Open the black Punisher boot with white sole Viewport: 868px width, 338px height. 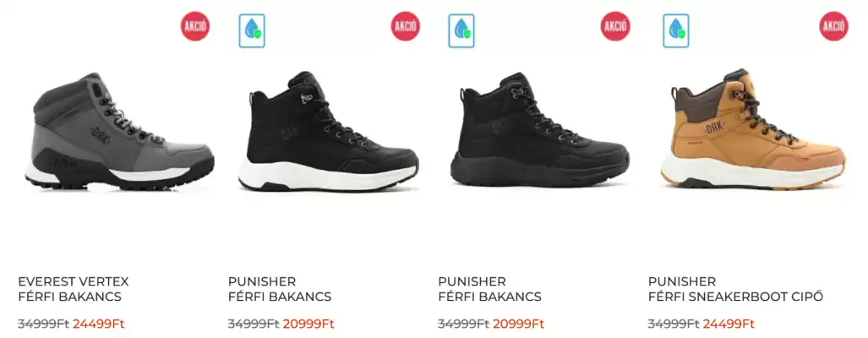pyautogui.click(x=328, y=131)
